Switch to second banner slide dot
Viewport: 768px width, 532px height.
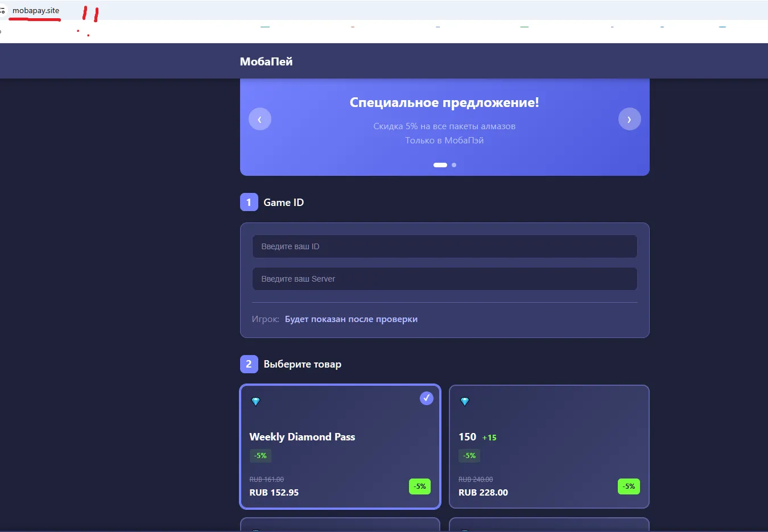click(x=454, y=165)
